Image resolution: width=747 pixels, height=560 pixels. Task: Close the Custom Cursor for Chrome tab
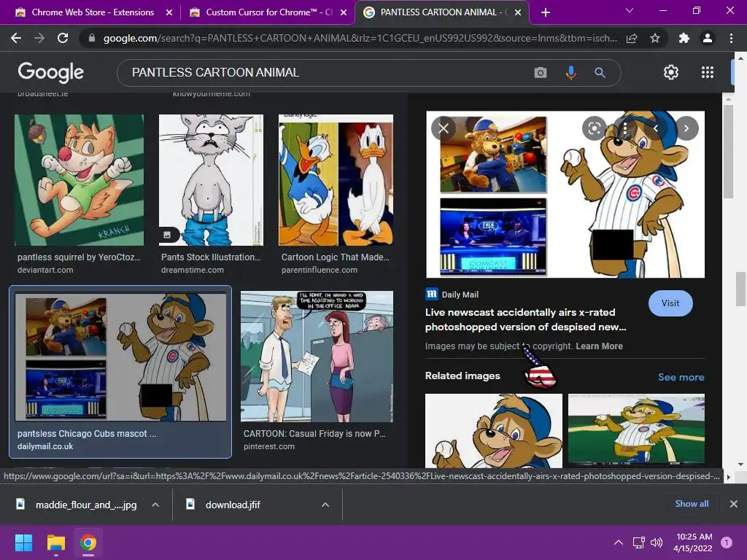point(344,12)
